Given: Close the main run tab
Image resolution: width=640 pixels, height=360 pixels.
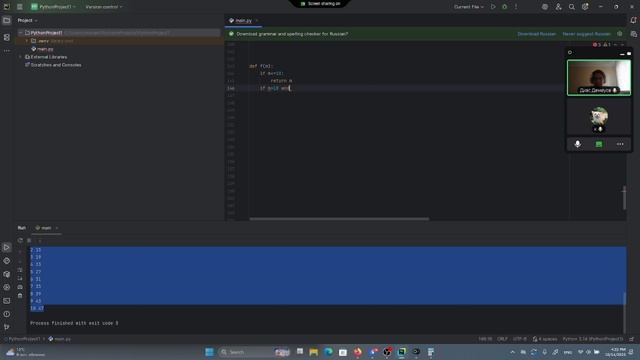Looking at the screenshot, I should click(x=57, y=228).
